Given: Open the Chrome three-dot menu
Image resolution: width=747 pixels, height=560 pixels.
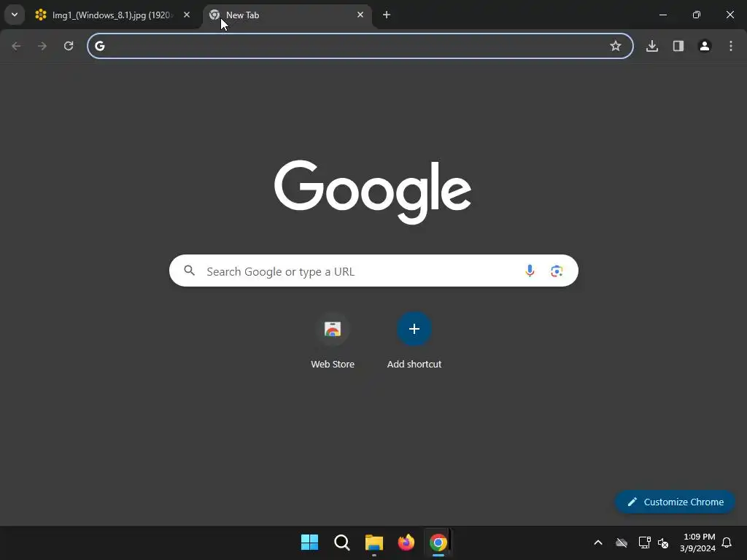Looking at the screenshot, I should [x=731, y=46].
